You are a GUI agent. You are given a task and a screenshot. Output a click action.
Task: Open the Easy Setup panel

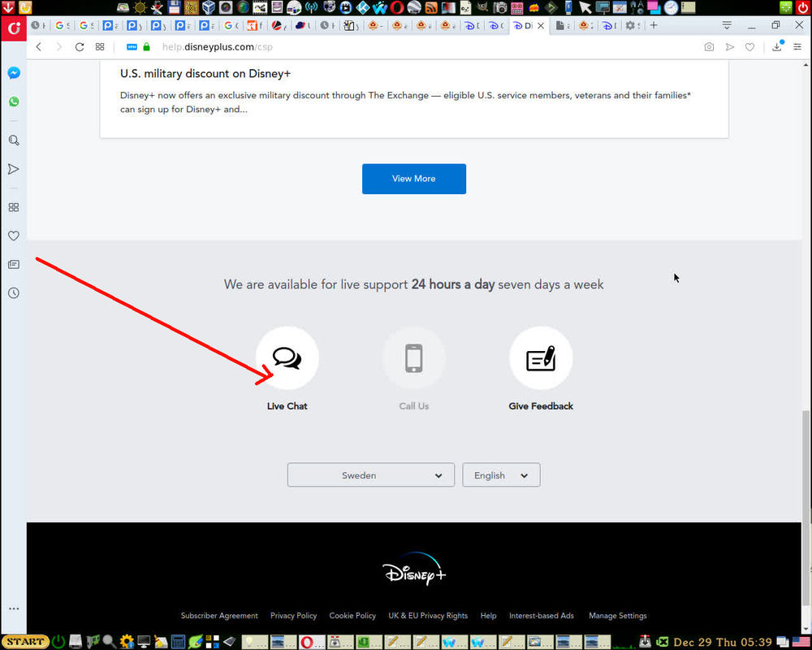[797, 46]
